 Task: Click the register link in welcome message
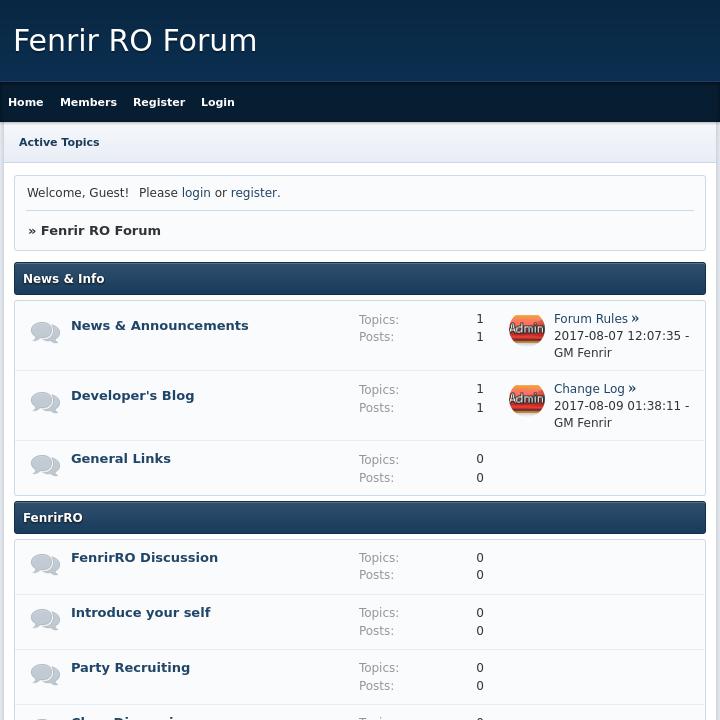click(254, 193)
